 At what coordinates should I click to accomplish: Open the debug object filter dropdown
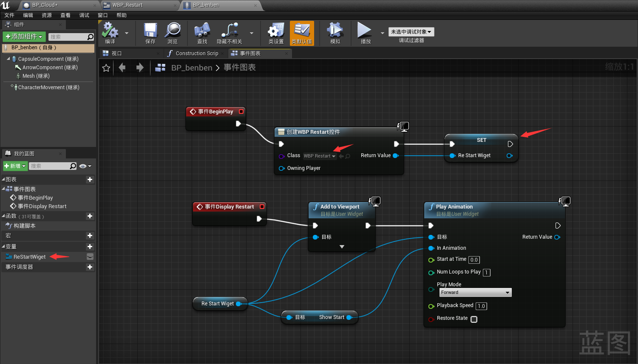pyautogui.click(x=411, y=32)
